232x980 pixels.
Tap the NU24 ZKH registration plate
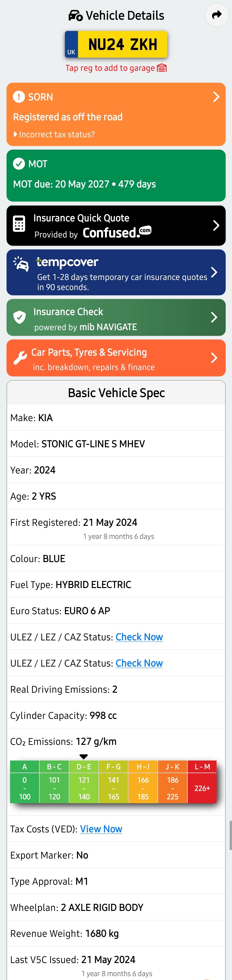click(x=116, y=44)
